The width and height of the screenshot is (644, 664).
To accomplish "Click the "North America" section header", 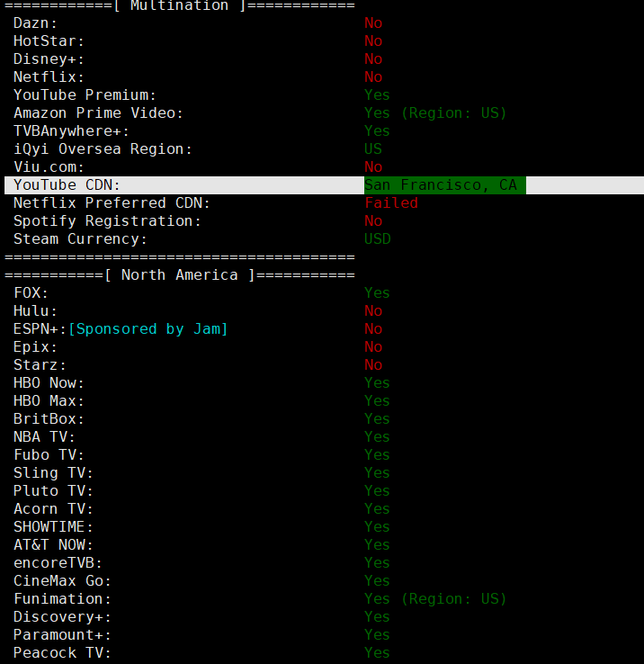I will pyautogui.click(x=179, y=274).
